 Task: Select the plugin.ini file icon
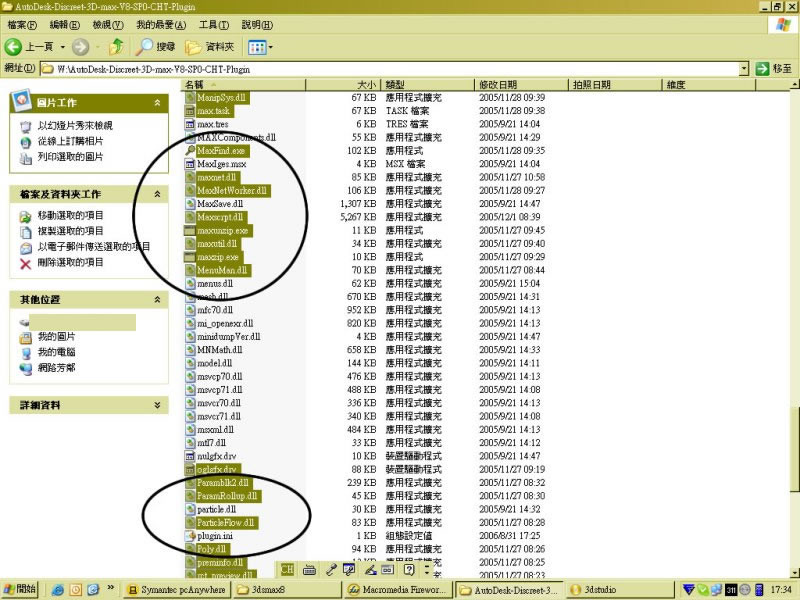(190, 536)
